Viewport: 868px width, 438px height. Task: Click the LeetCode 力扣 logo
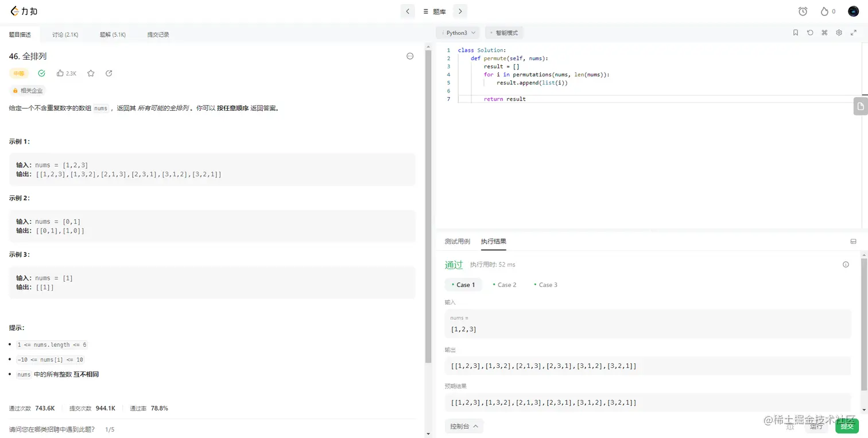point(24,11)
